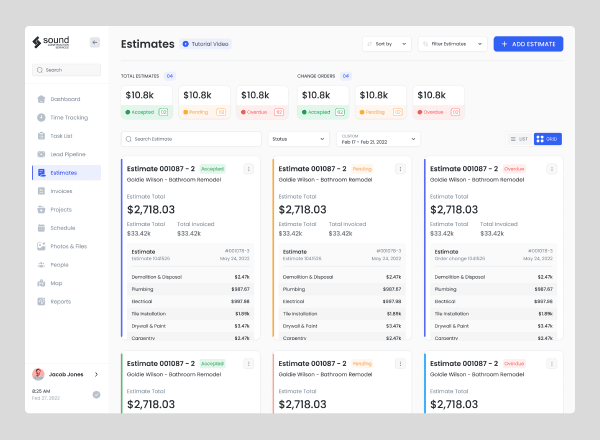The image size is (600, 440).
Task: Click the Accepted tag on bottom-row estimate card
Action: (x=212, y=363)
